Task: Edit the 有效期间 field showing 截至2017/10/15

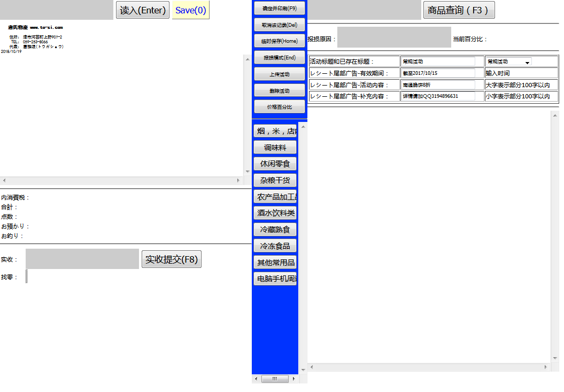Action: [438, 73]
